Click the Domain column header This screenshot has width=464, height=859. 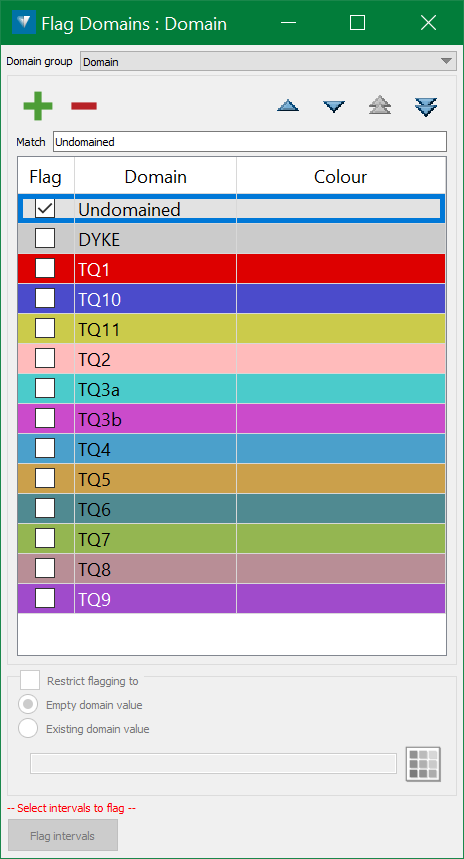[x=156, y=176]
